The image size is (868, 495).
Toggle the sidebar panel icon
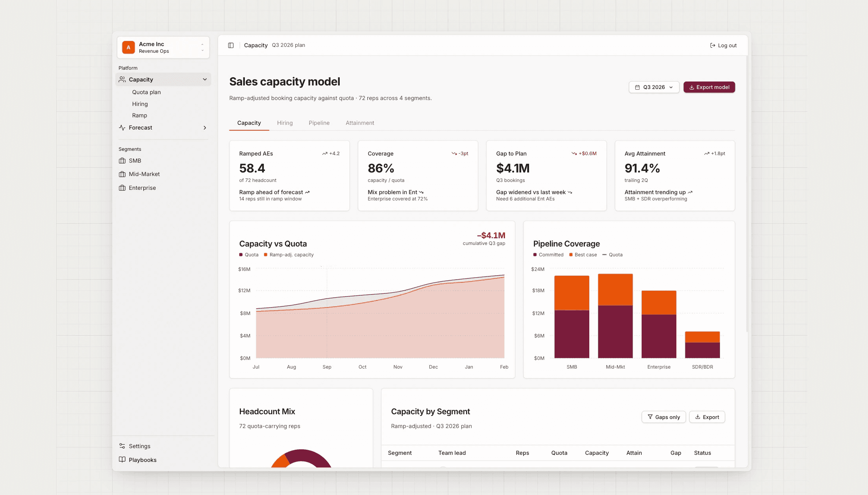coord(231,45)
